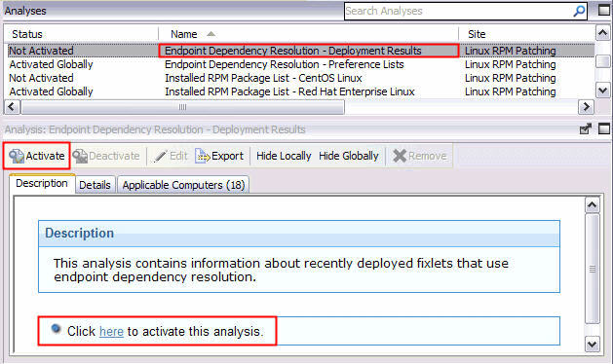This screenshot has height=364, width=613.
Task: Click the blue bullet icon beside activate text
Action: pos(56,329)
